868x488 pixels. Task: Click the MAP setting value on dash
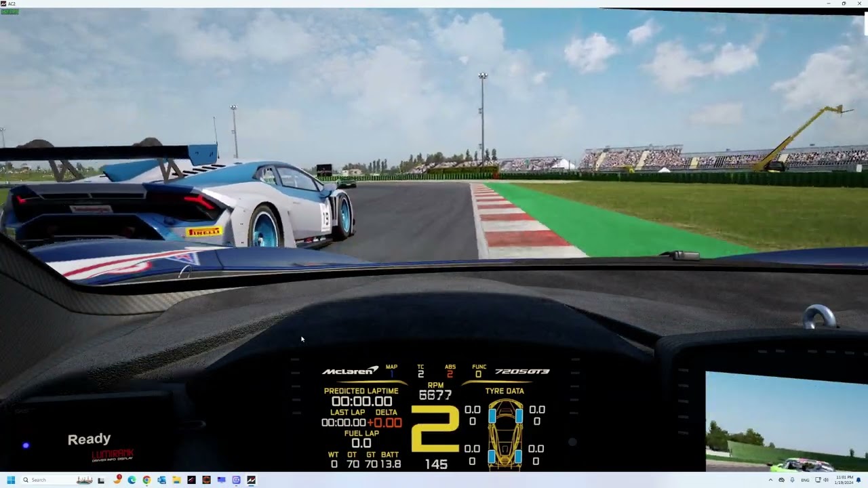pyautogui.click(x=391, y=374)
